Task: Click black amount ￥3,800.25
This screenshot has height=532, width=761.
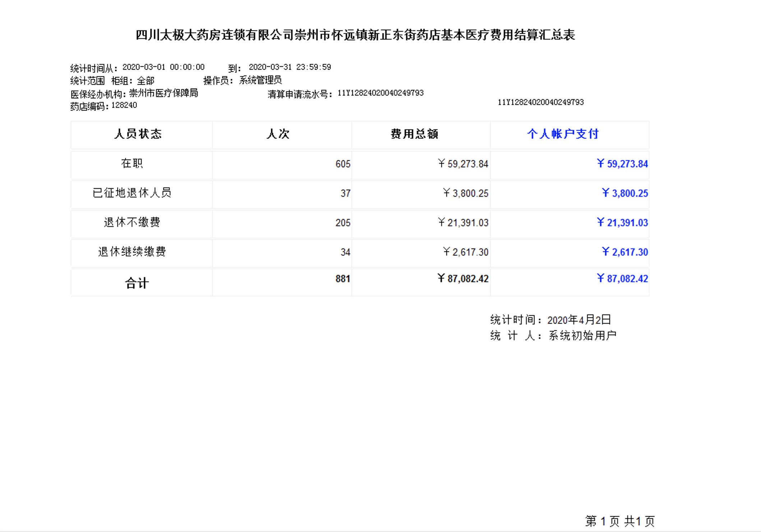Action: pos(466,193)
